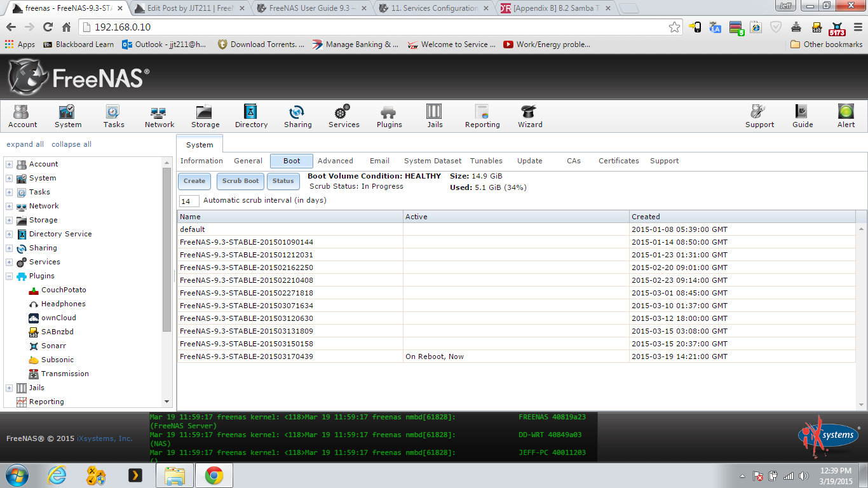
Task: Expand the Network tree node
Action: (x=10, y=207)
